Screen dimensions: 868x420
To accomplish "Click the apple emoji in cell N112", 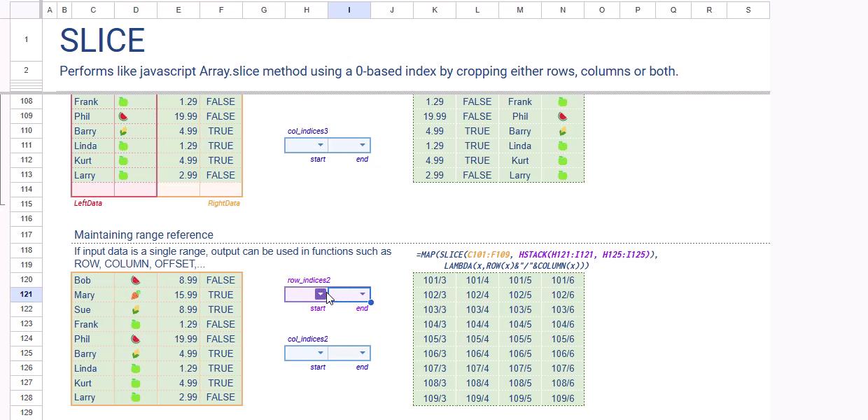I will (563, 160).
